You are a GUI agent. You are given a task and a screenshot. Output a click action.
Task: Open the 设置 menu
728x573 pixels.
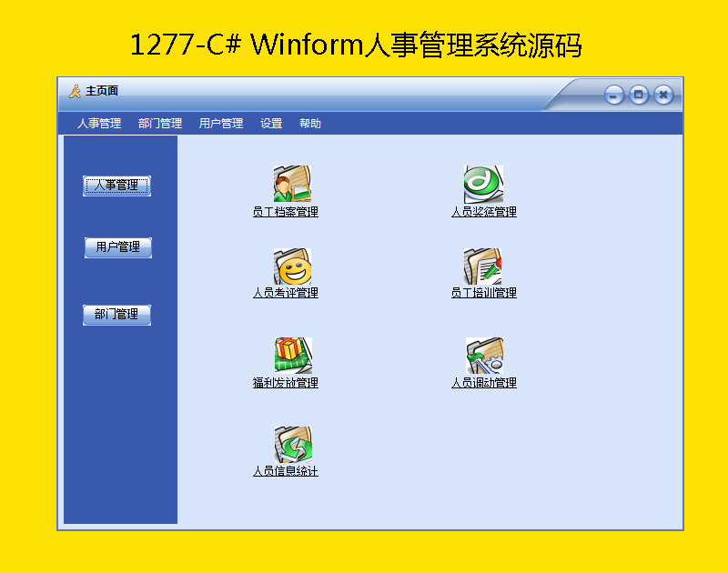(271, 124)
